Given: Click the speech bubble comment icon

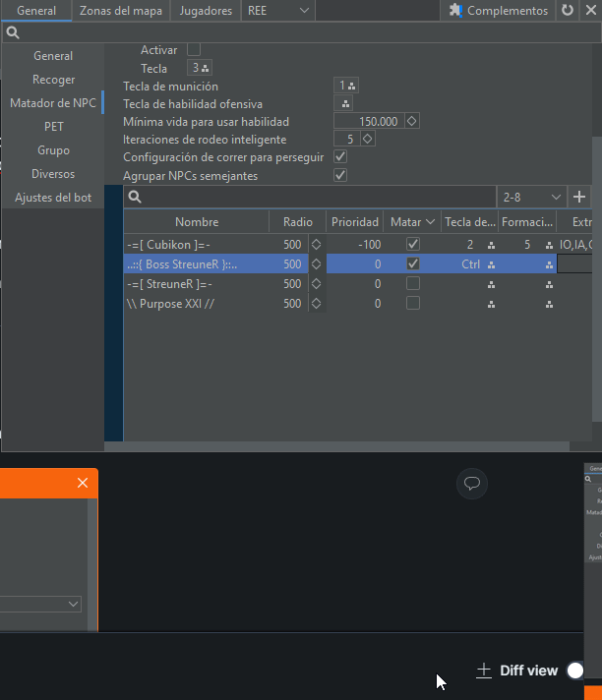Looking at the screenshot, I should pyautogui.click(x=472, y=483).
